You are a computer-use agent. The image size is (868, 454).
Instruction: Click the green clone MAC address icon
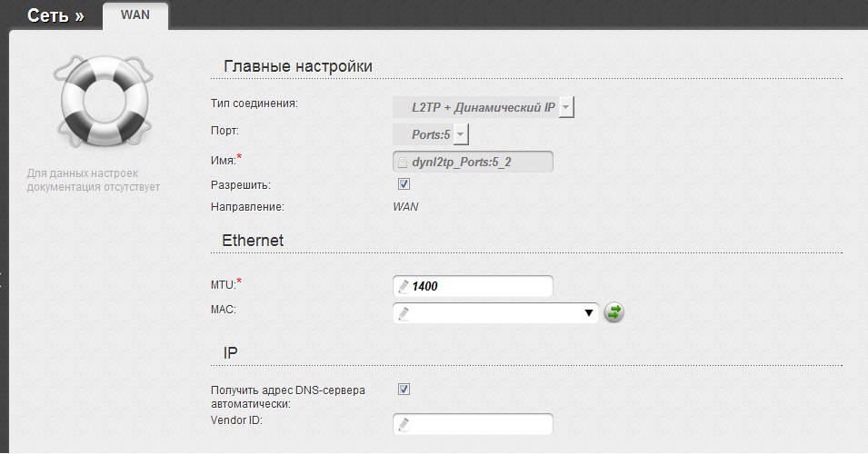[x=614, y=313]
